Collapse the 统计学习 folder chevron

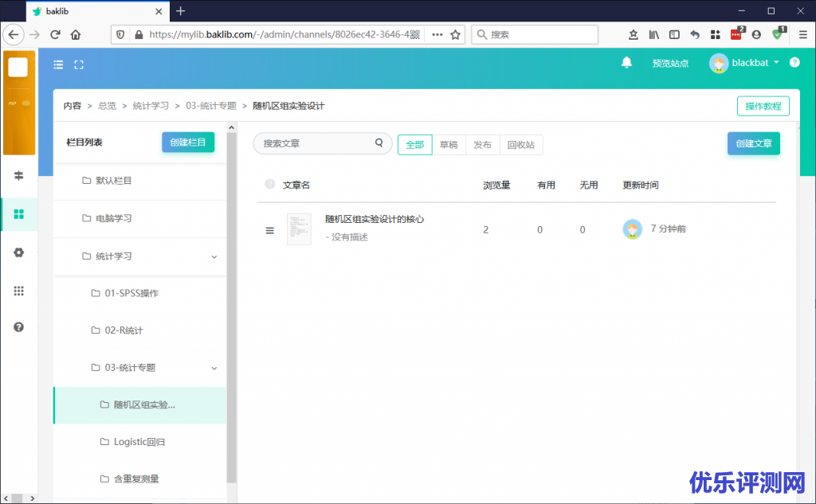pyautogui.click(x=214, y=256)
